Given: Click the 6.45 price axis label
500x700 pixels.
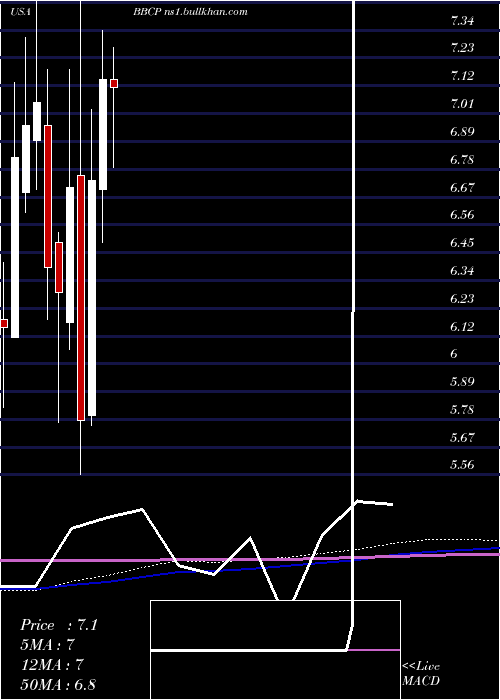Looking at the screenshot, I should (462, 243).
